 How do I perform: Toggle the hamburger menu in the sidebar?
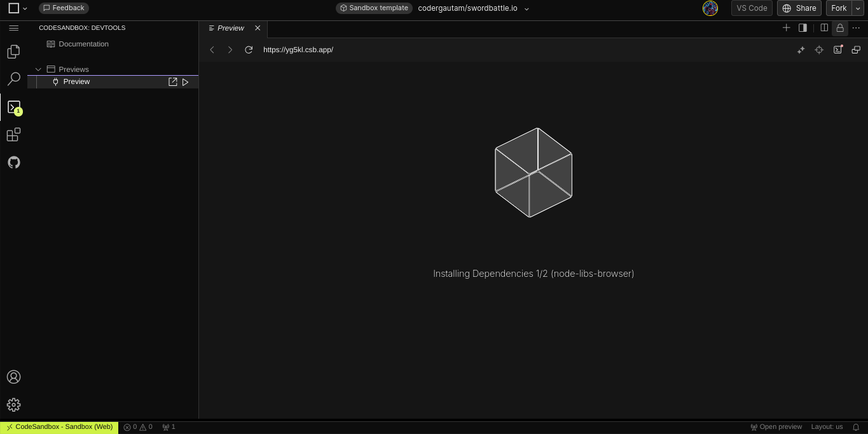pos(13,28)
